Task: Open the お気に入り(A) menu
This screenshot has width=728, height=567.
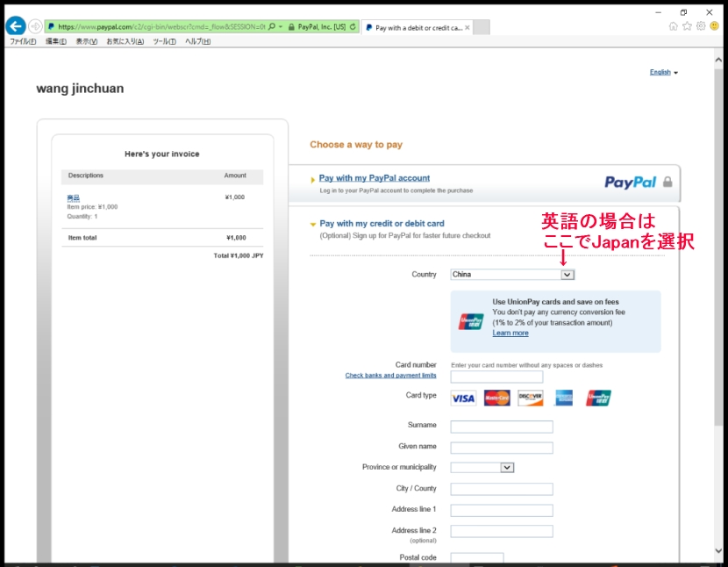Action: click(x=125, y=41)
